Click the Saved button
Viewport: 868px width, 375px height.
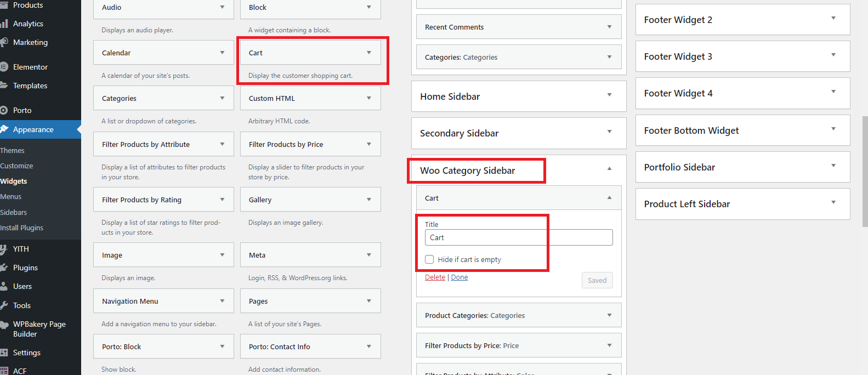click(x=597, y=280)
